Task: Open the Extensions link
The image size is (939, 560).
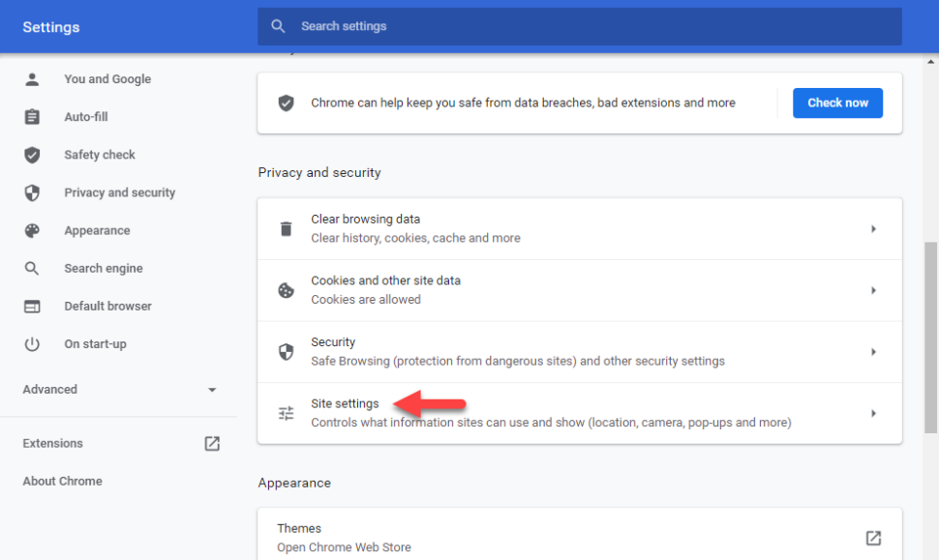Action: coord(52,443)
